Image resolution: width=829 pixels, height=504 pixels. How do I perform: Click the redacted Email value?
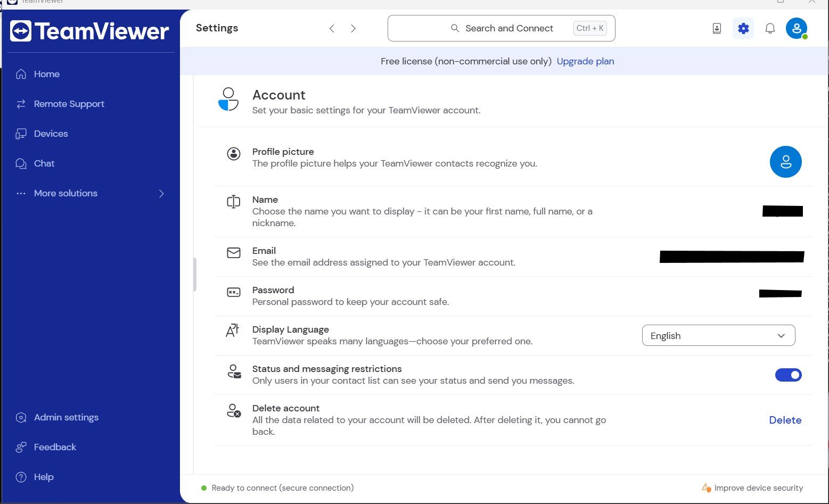732,257
